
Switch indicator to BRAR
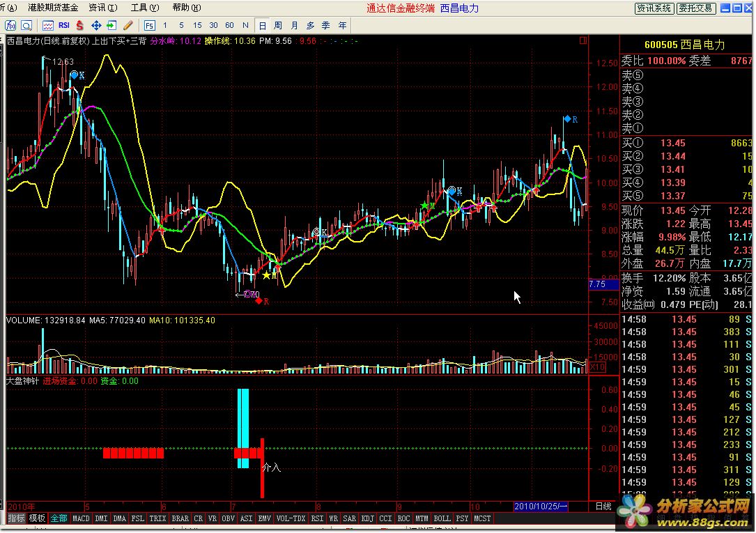click(x=180, y=518)
